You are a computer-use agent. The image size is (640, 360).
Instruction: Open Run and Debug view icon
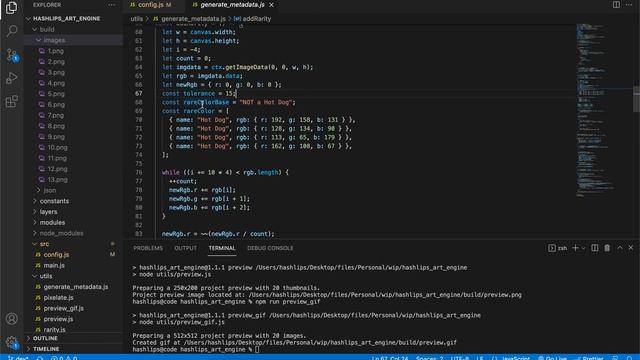(x=12, y=78)
